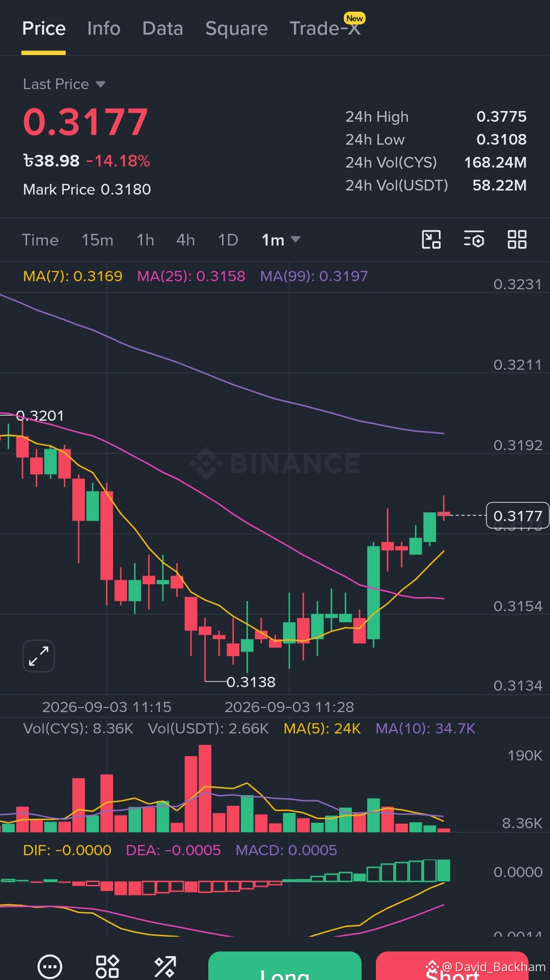The image size is (550, 980).
Task: Open the multi-chart grid layout icon
Action: tap(517, 239)
